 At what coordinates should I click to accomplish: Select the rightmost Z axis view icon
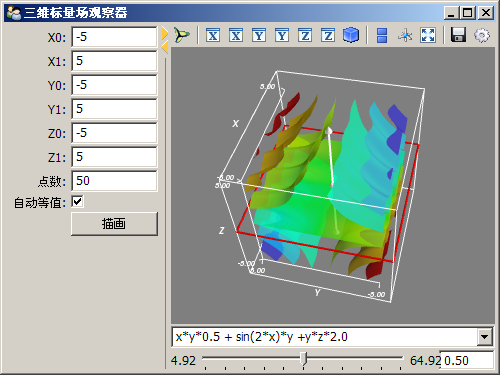point(328,35)
